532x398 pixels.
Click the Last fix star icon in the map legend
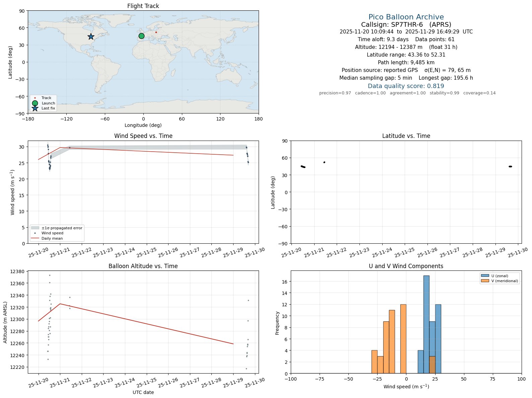(35, 108)
